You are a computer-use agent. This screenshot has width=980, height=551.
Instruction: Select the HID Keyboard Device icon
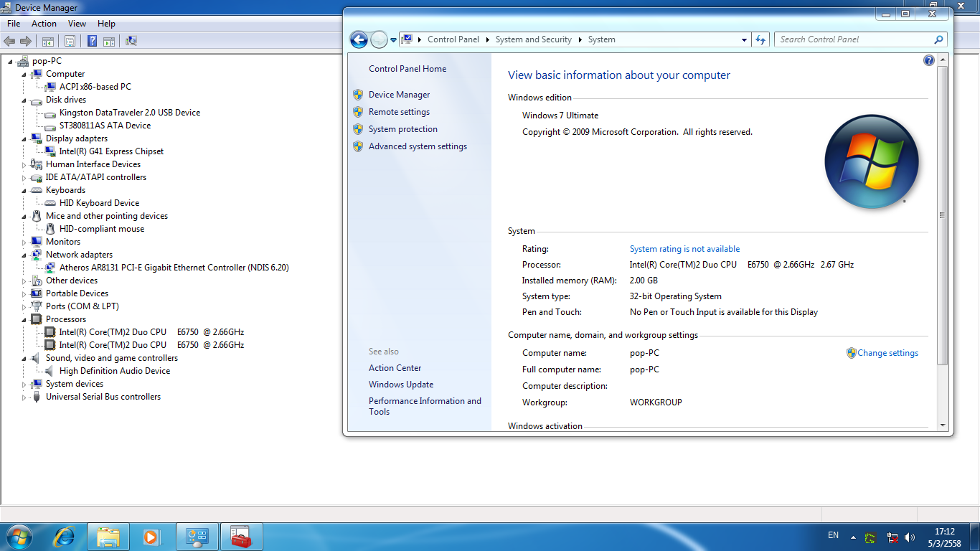[50, 203]
